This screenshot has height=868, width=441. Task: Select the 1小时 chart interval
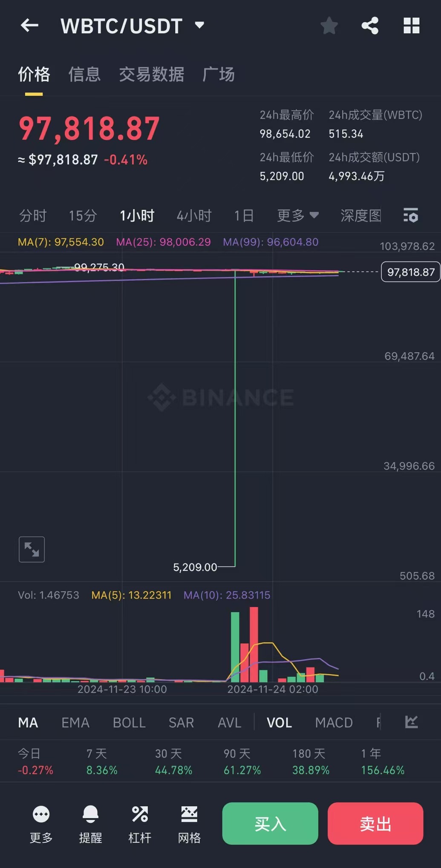[137, 216]
